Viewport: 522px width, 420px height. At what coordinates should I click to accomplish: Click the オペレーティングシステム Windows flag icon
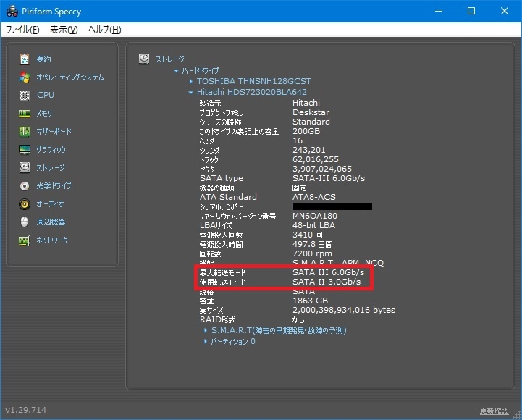click(x=25, y=77)
